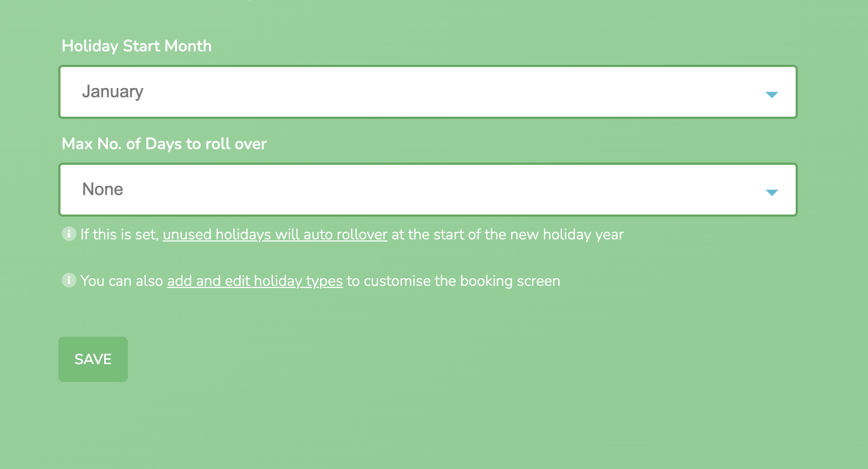Open the Max No. of Days select box
Image resolution: width=868 pixels, height=469 pixels.
point(428,190)
